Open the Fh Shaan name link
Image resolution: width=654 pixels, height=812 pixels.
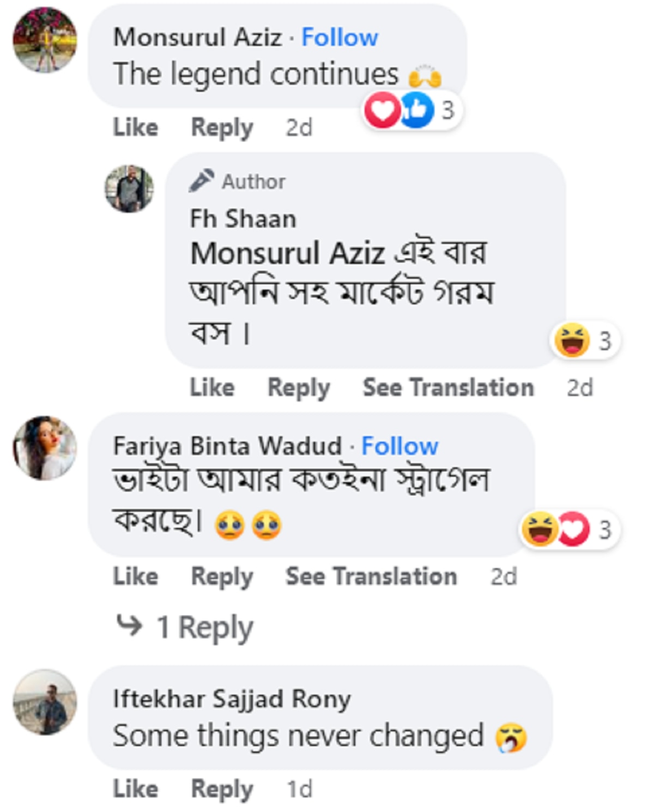coord(243,219)
